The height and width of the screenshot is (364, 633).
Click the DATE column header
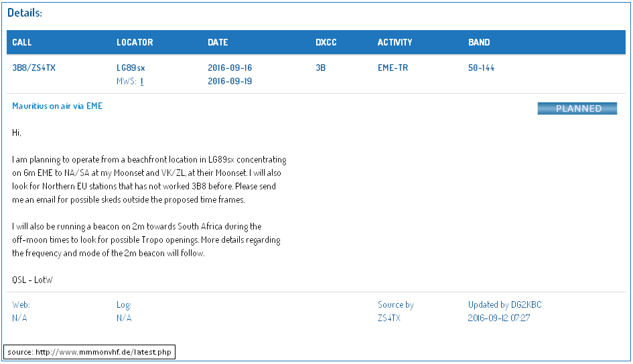(x=218, y=42)
